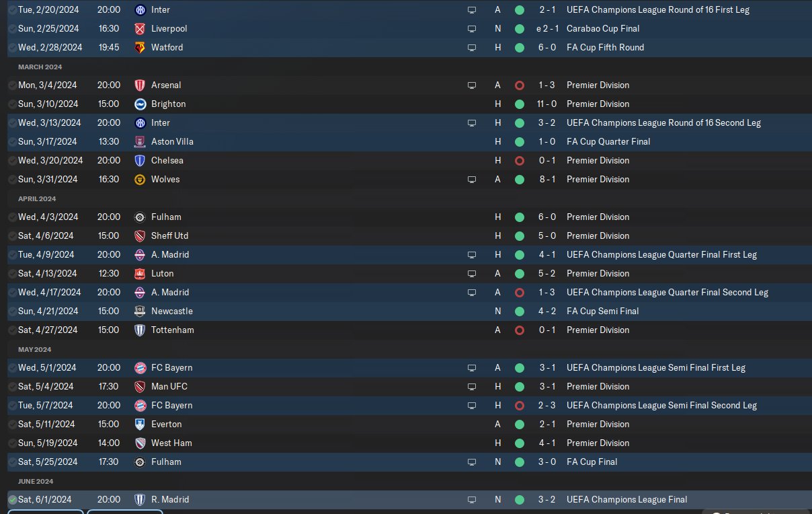The width and height of the screenshot is (812, 514).
Task: Click the Everton club badge
Action: click(x=140, y=425)
